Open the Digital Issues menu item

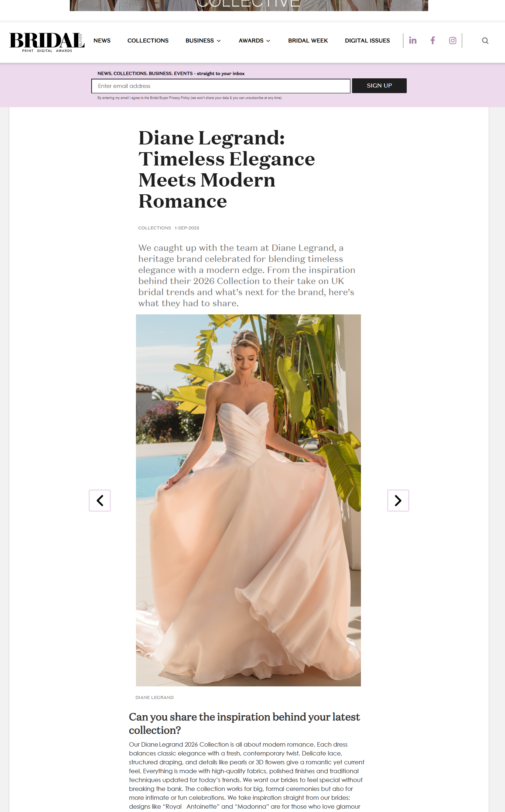[x=367, y=41]
